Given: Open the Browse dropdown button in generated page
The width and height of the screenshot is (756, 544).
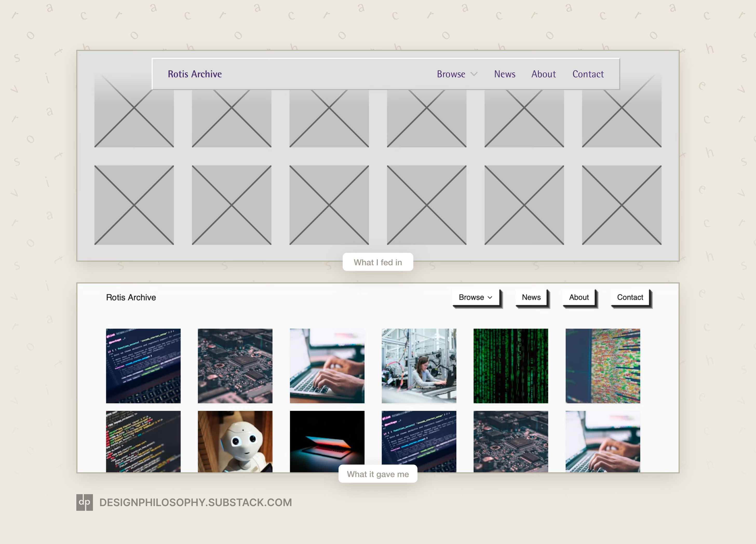Looking at the screenshot, I should (x=476, y=297).
